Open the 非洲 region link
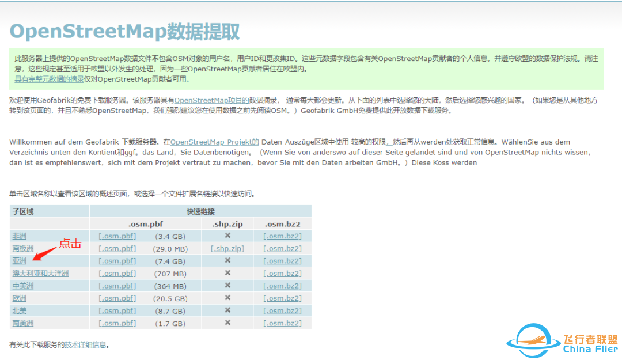The height and width of the screenshot is (364, 622). click(19, 236)
